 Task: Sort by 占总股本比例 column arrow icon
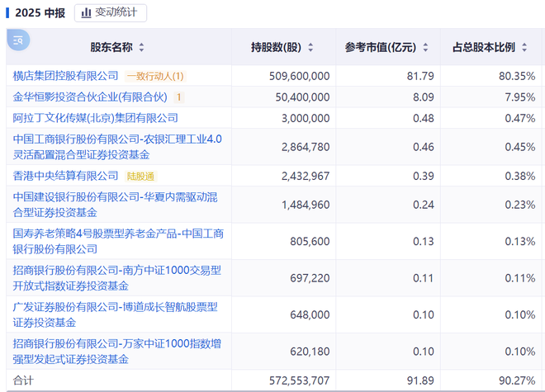[x=522, y=48]
